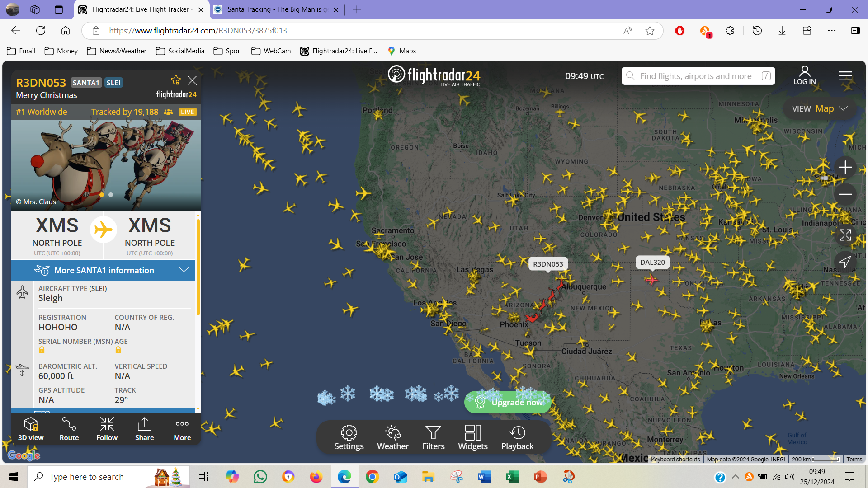This screenshot has height=488, width=868.
Task: Start Playback mode
Action: pyautogui.click(x=517, y=437)
